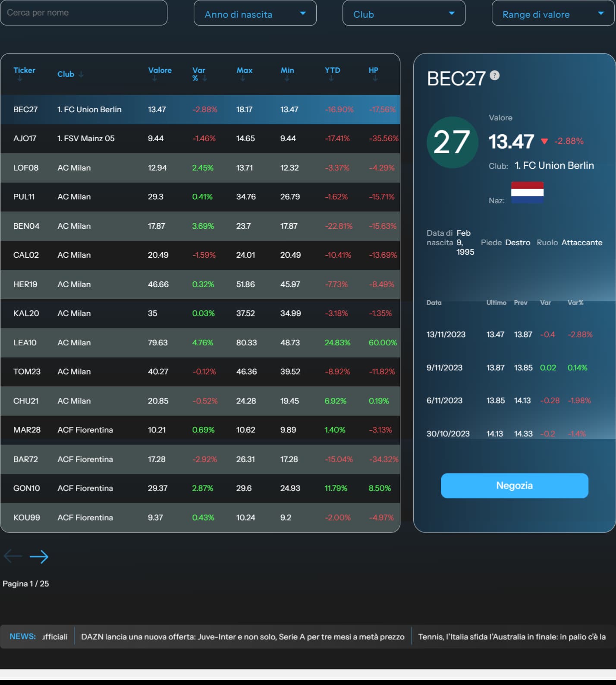Sort table by Ticker column arrow

[x=19, y=78]
